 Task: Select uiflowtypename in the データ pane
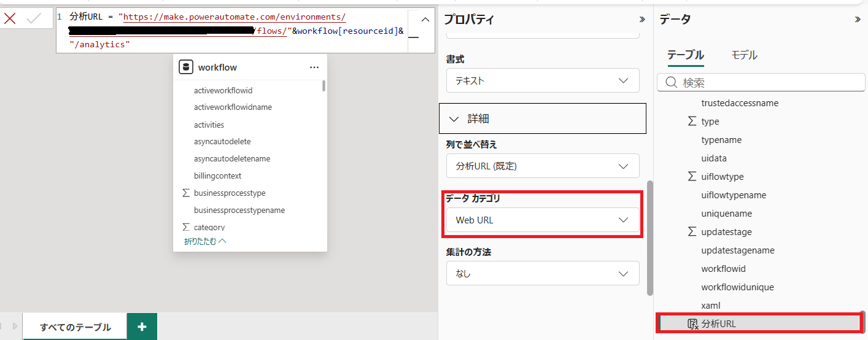pyautogui.click(x=734, y=195)
